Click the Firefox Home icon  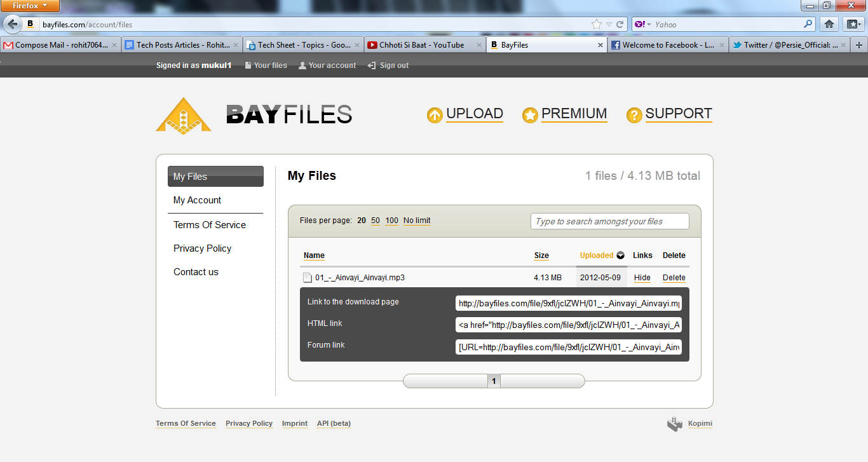point(829,25)
